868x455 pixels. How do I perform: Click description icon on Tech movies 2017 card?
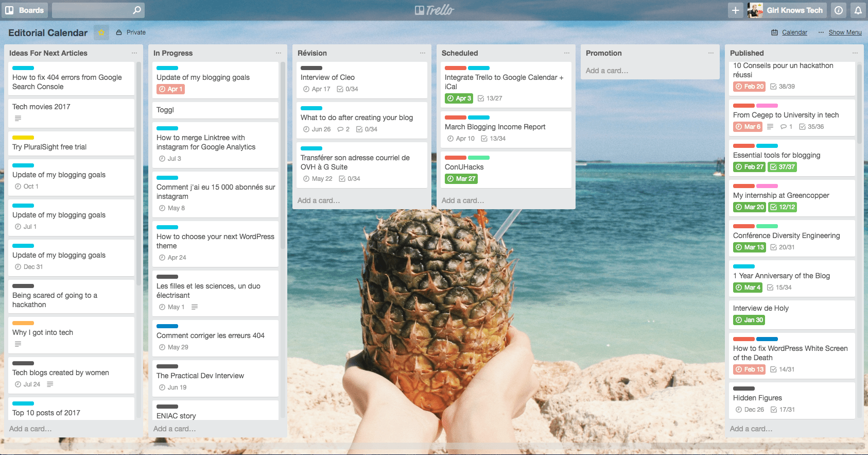coord(18,119)
